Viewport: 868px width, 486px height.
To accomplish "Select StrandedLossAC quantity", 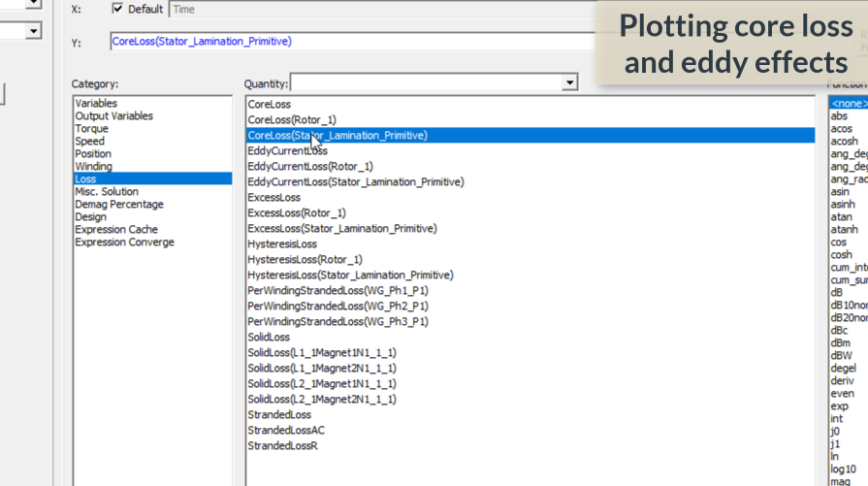I will 286,430.
